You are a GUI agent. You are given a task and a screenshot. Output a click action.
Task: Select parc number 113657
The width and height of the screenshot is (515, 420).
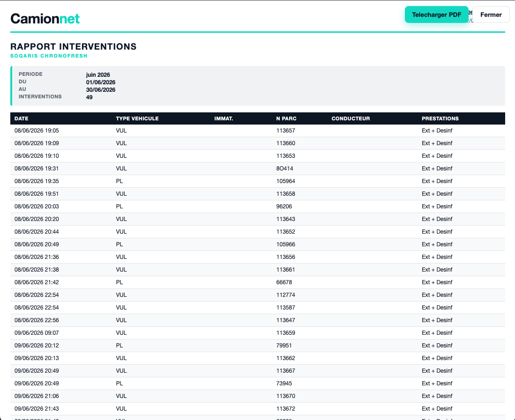click(286, 131)
